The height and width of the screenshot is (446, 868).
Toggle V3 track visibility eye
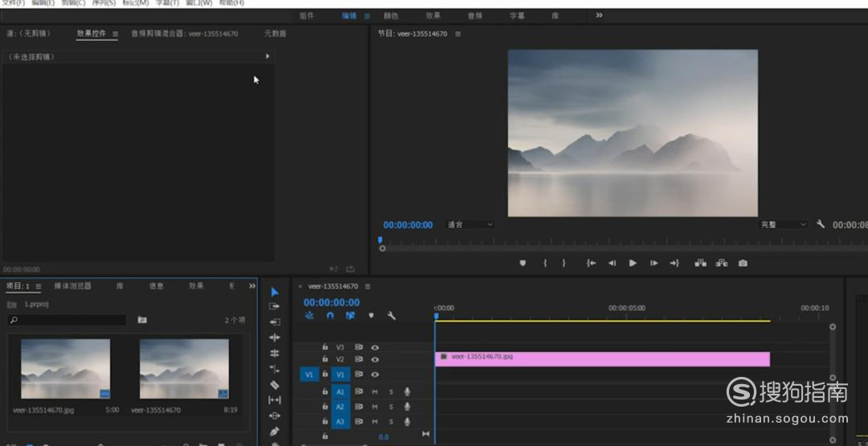pyautogui.click(x=375, y=347)
